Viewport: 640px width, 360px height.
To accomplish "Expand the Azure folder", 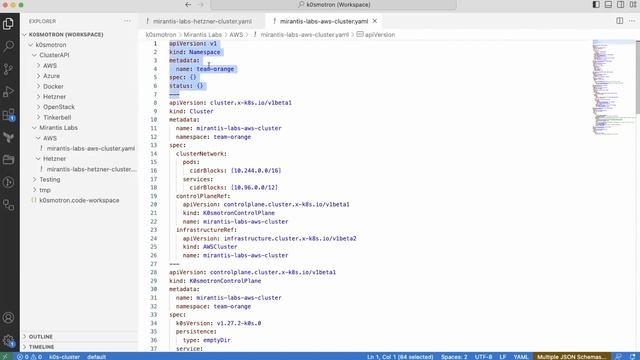I will [51, 76].
